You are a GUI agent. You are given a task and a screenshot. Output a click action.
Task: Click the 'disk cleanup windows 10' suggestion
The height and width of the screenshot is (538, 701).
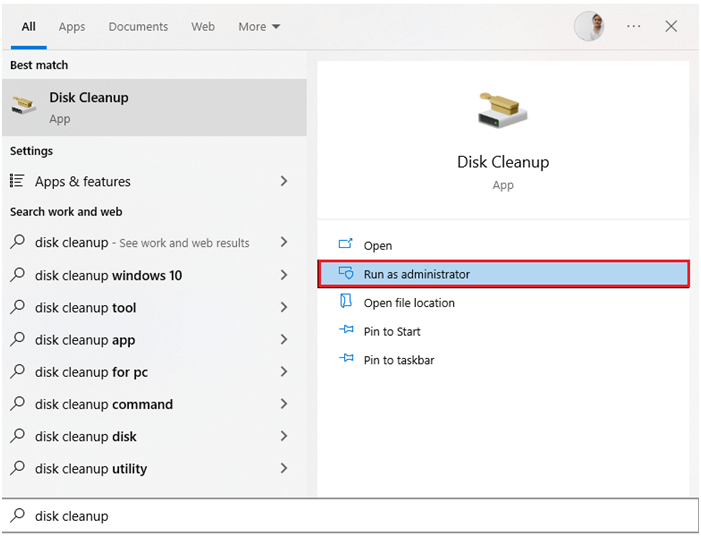click(154, 275)
